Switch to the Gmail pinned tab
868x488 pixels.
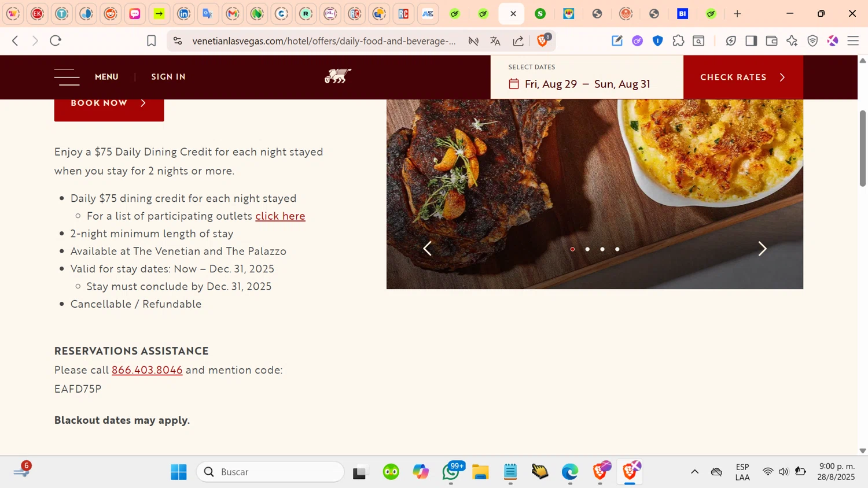233,14
